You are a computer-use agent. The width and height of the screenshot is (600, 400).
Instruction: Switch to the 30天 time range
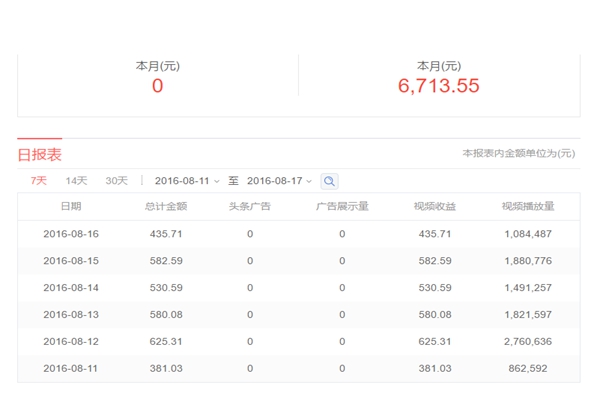tap(117, 181)
